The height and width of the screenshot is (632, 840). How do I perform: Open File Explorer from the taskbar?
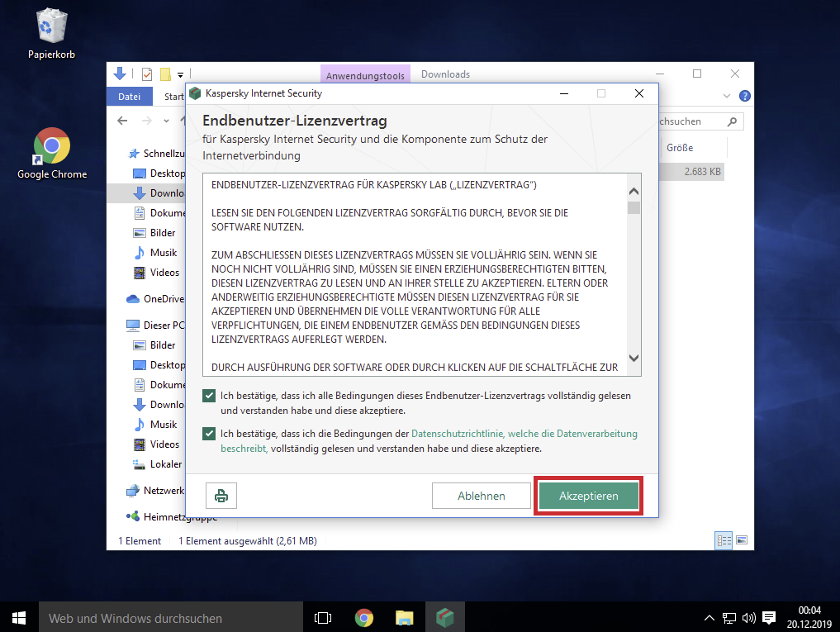(405, 617)
